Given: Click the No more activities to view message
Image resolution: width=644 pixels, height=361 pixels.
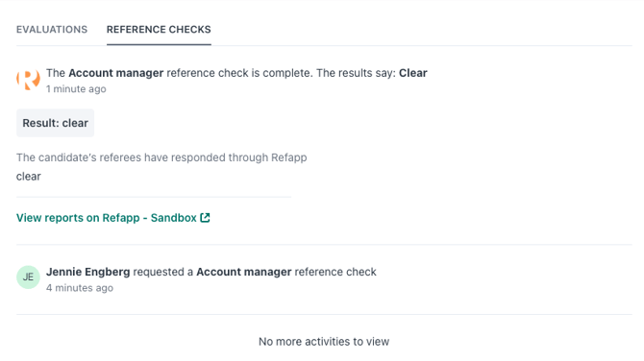Looking at the screenshot, I should coord(324,342).
